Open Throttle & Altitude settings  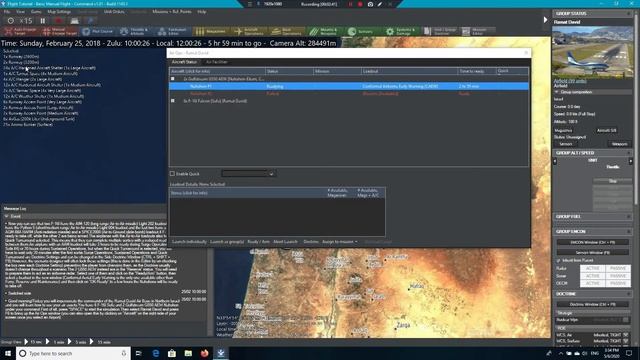point(135,31)
